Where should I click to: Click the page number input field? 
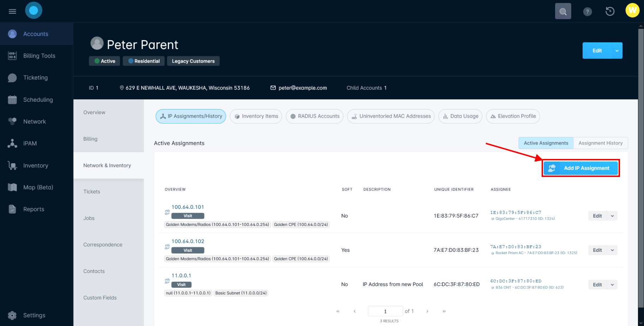385,311
